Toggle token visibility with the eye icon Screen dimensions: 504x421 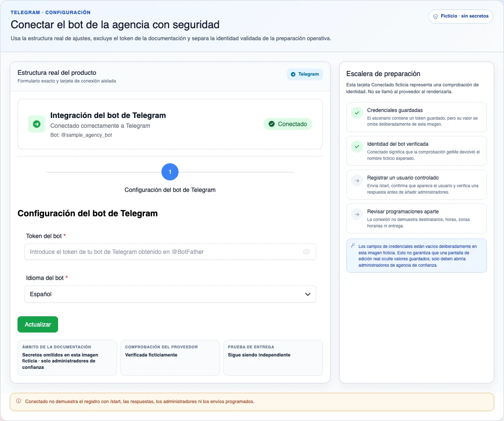(306, 252)
